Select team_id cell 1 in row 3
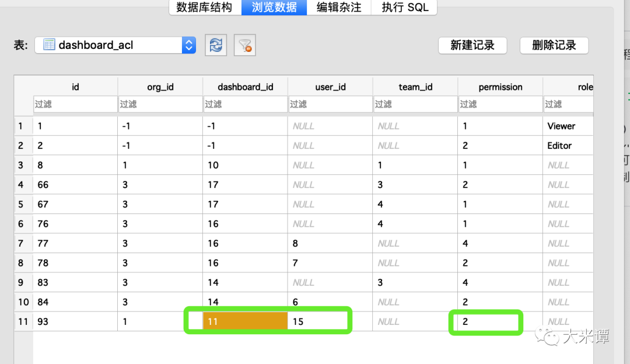630x364 pixels. pyautogui.click(x=415, y=165)
